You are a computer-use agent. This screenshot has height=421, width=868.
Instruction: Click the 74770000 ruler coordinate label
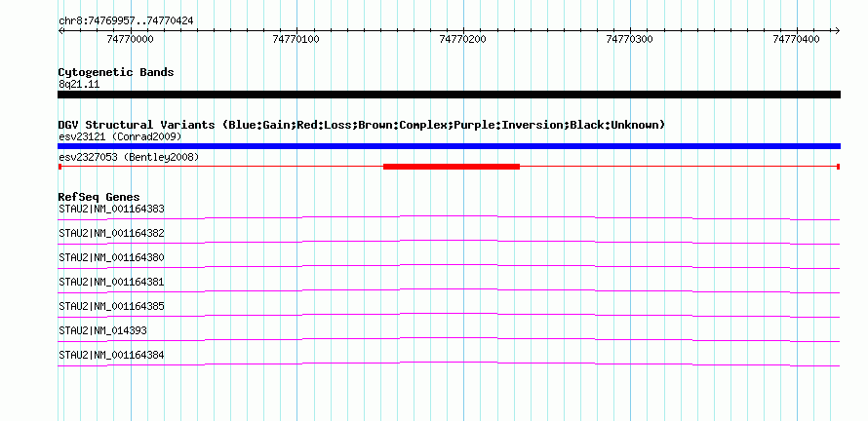click(130, 39)
